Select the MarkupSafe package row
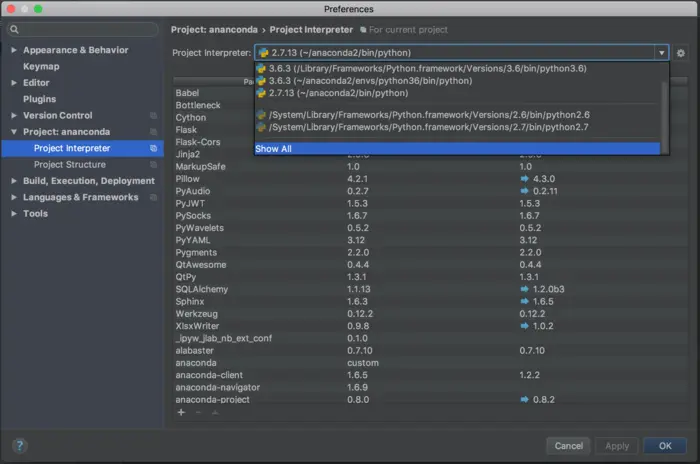The height and width of the screenshot is (464, 700). point(430,167)
